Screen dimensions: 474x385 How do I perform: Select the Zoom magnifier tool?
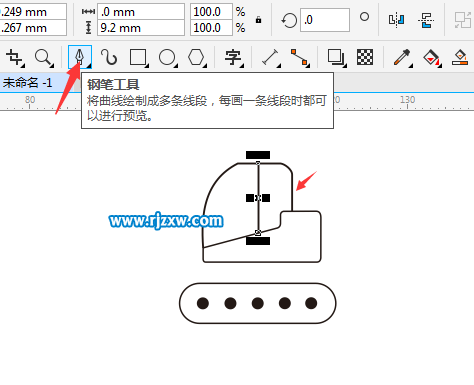pos(43,57)
